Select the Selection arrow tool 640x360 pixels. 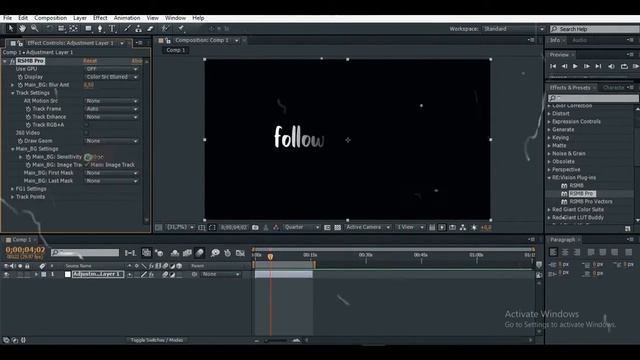point(11,29)
